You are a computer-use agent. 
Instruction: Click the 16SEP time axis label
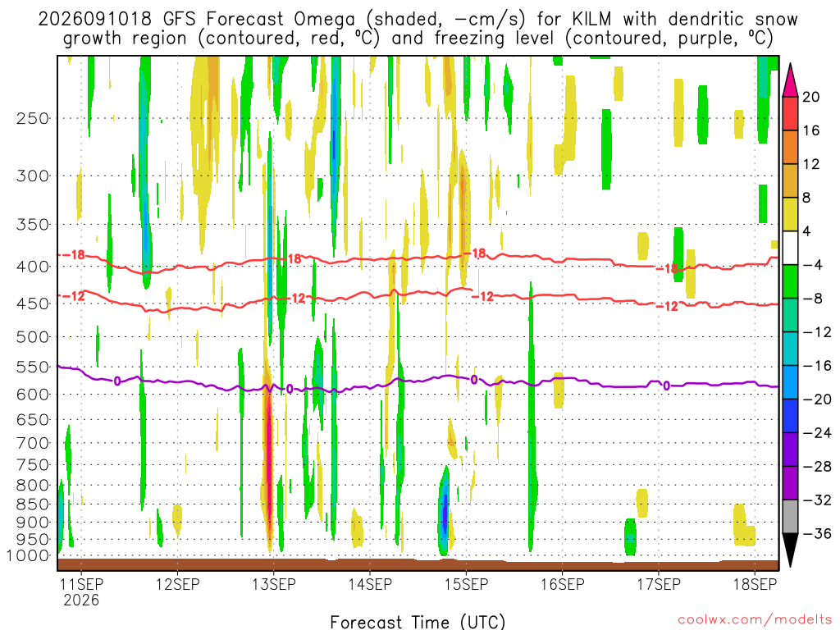(x=563, y=584)
